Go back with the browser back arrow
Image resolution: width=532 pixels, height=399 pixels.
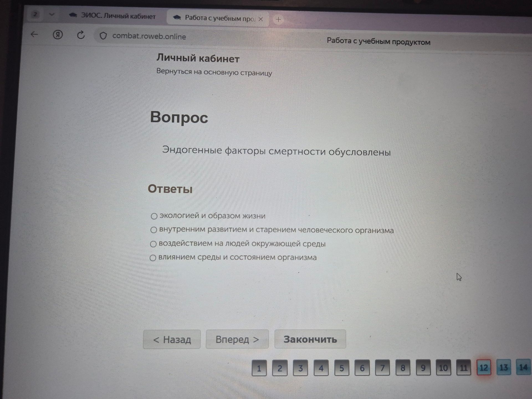pos(34,34)
